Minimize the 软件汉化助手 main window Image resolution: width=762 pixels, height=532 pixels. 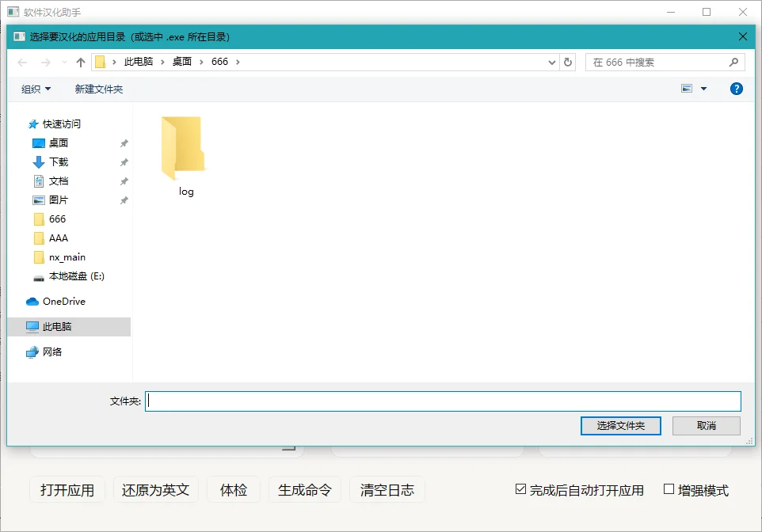tap(671, 12)
